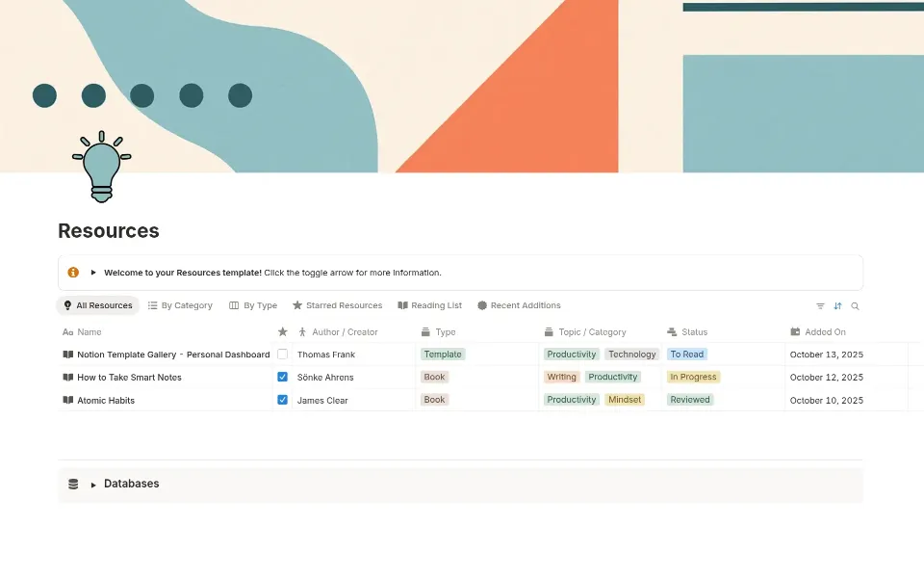Viewport: 924px width, 578px height.
Task: Click the green Template type tag
Action: pos(443,355)
